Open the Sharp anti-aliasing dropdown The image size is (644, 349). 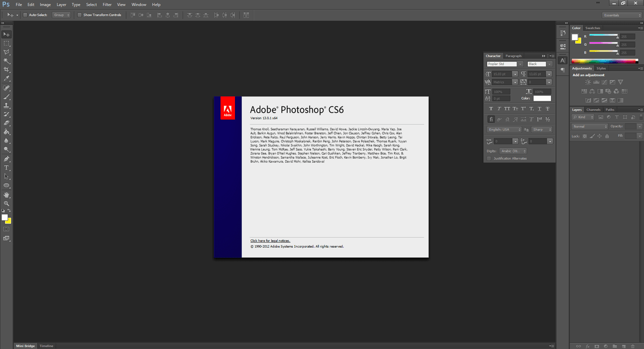542,129
